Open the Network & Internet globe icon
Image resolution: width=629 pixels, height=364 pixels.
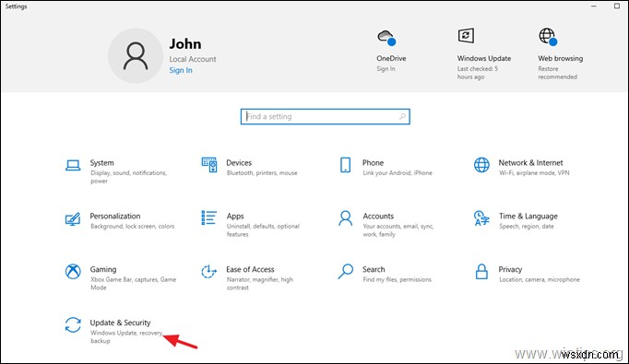pos(481,165)
